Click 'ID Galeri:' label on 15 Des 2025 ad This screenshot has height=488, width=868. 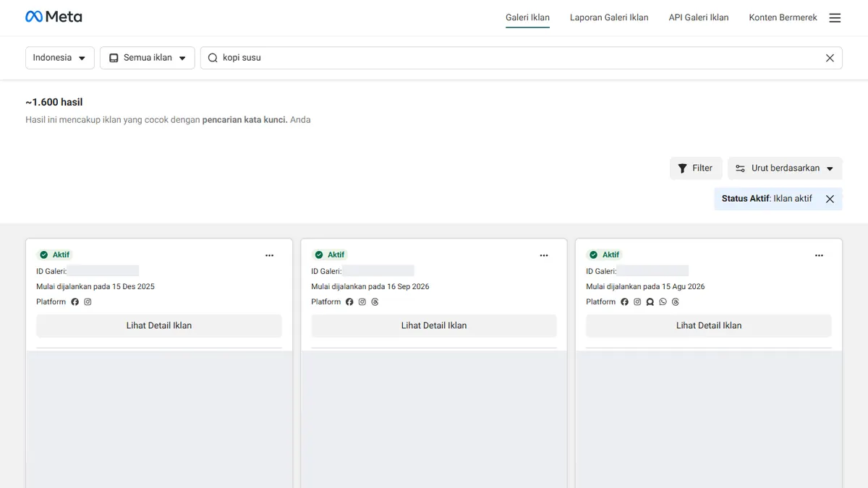coord(51,271)
